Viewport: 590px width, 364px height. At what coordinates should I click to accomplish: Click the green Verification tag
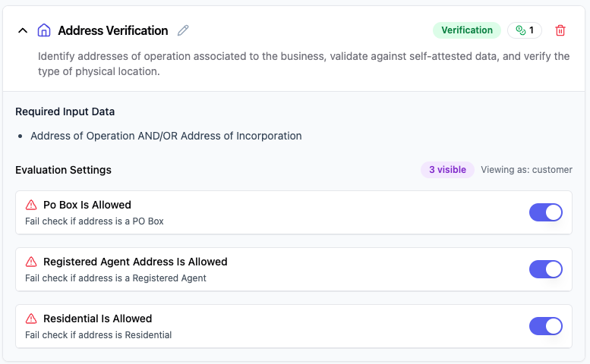tap(466, 30)
